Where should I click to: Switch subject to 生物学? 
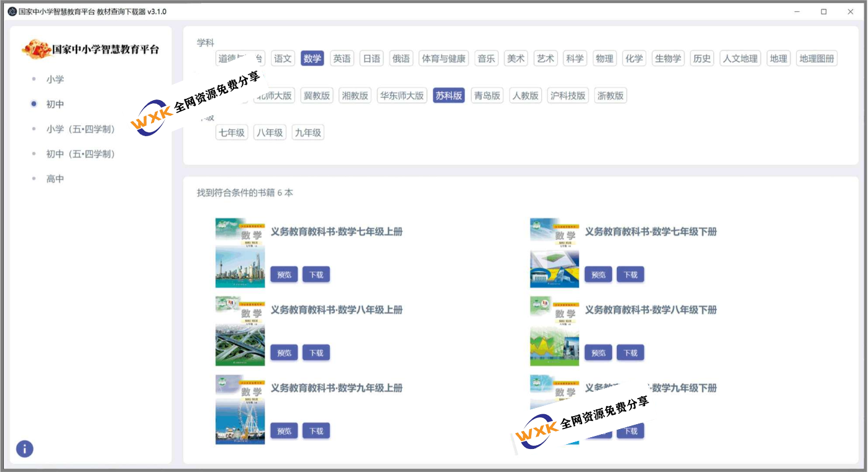pos(668,58)
